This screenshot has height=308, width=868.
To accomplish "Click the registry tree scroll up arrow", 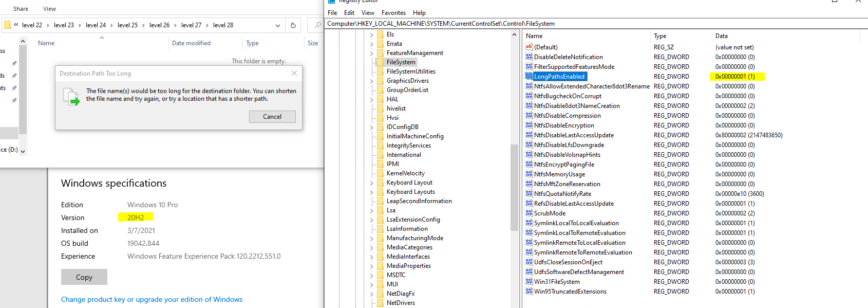I will 514,34.
